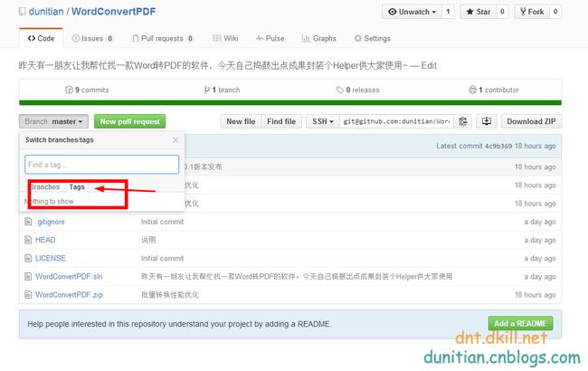
Task: Select the git clone URL field
Action: coord(396,121)
